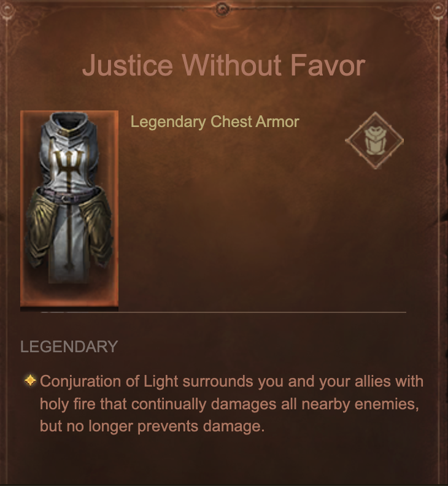
Task: Click the holy fire description line
Action: click(229, 404)
